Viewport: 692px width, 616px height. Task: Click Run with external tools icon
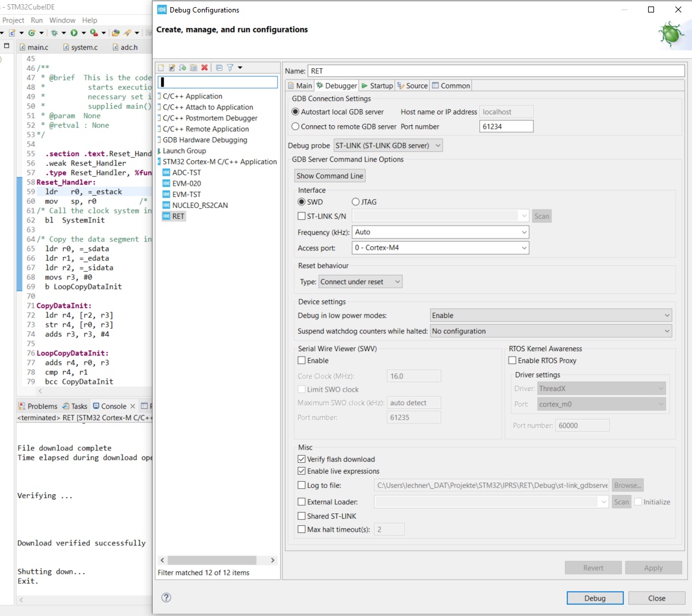click(94, 33)
